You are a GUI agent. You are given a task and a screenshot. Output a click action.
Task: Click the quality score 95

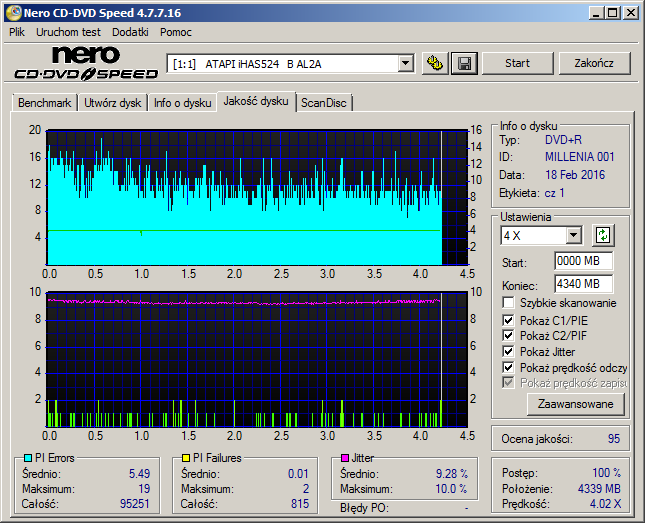[614, 439]
